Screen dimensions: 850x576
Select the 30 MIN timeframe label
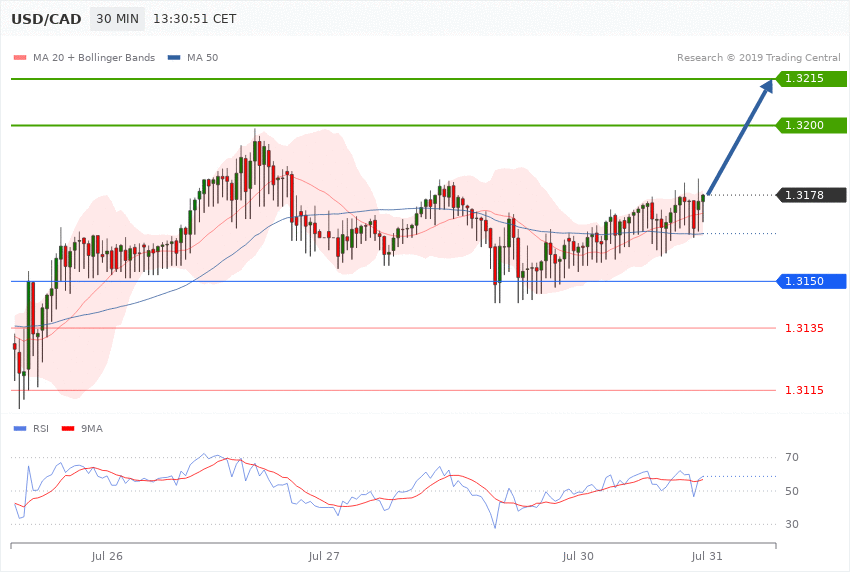point(118,19)
